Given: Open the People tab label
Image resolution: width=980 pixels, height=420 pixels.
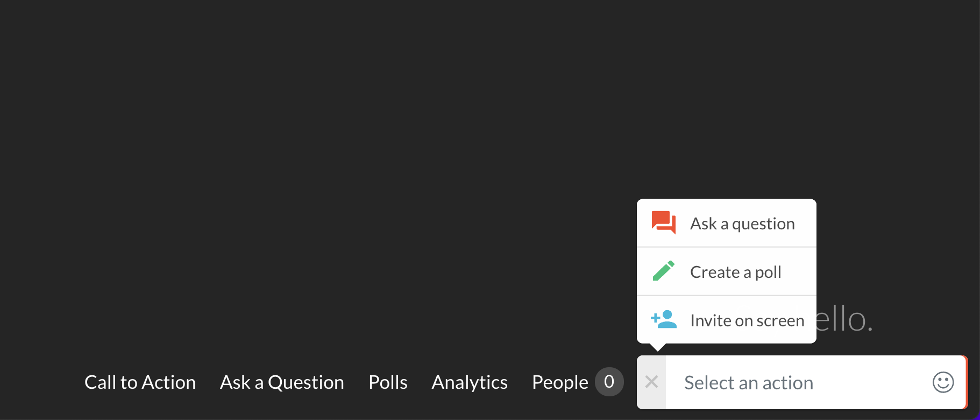Looking at the screenshot, I should click(560, 382).
